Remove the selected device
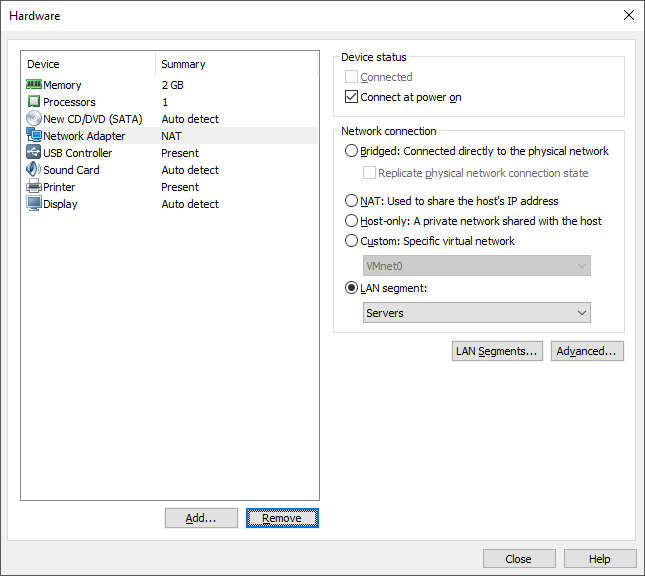Viewport: 645px width, 576px height. point(282,518)
